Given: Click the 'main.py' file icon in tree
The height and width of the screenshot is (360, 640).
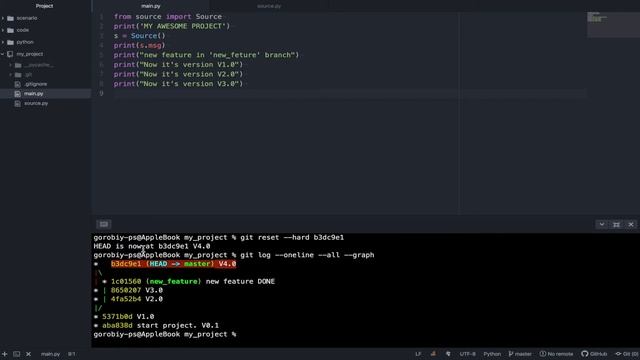Looking at the screenshot, I should pos(17,93).
